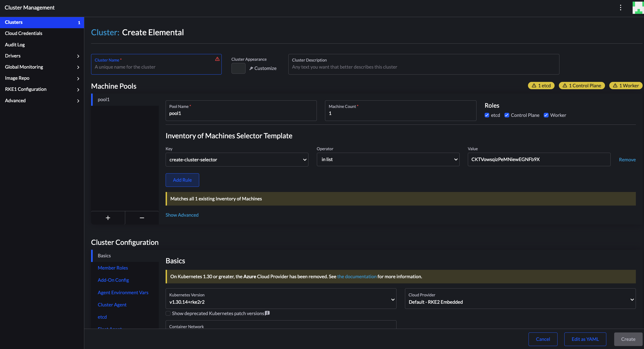The width and height of the screenshot is (644, 349).
Task: Click the Cluster Description input field
Action: (x=423, y=67)
